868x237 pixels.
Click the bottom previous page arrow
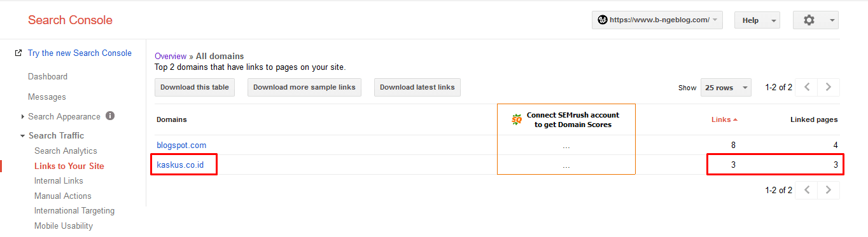coord(807,190)
